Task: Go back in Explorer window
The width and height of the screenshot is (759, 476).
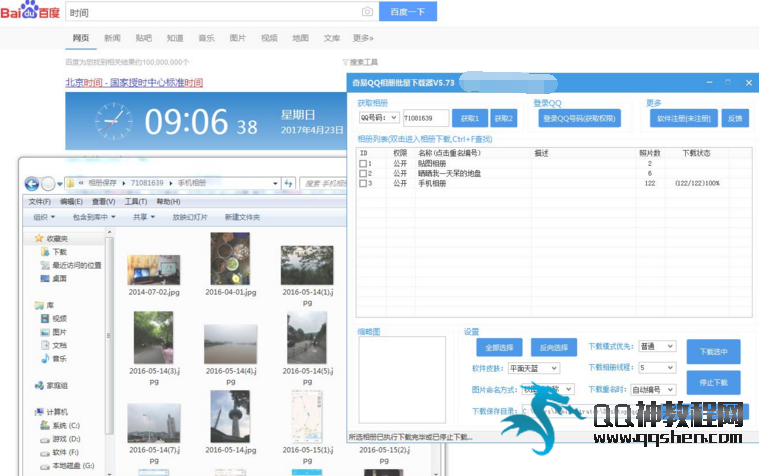Action: tap(32, 184)
